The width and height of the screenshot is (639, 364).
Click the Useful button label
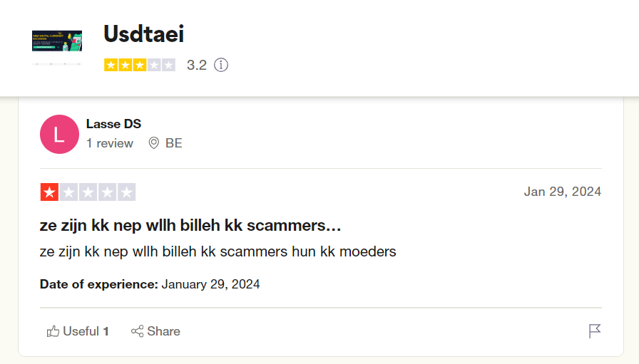[x=81, y=331]
